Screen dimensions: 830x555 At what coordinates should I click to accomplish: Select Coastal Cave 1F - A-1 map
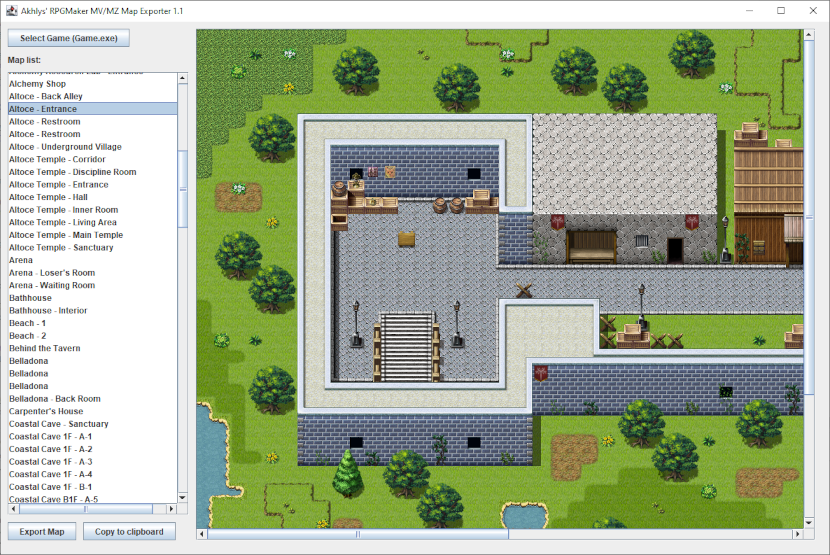(x=93, y=437)
